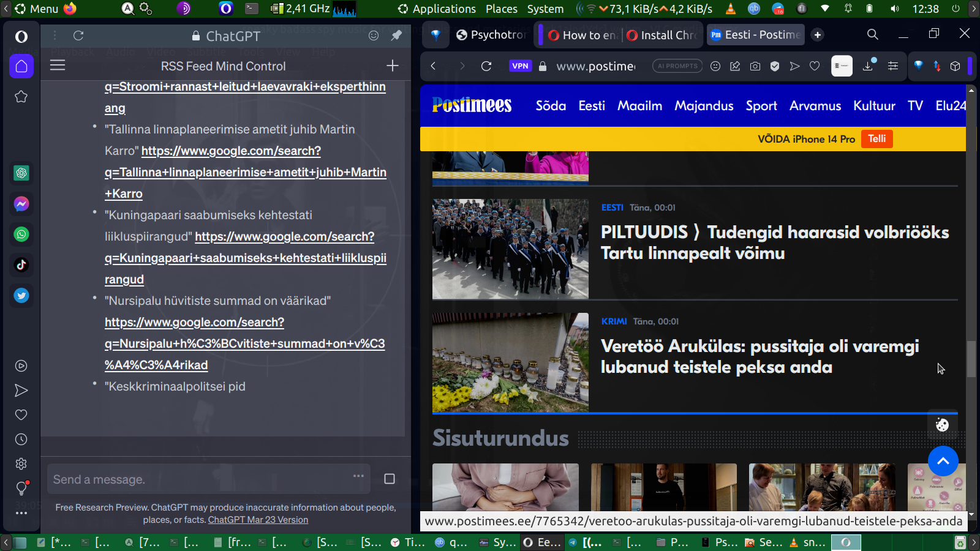Open the Sport section

[761, 106]
